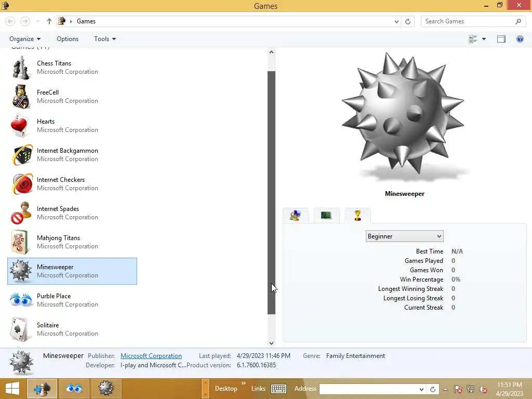The image size is (532, 399).
Task: Click the list scrollbar up arrow
Action: coord(271,52)
